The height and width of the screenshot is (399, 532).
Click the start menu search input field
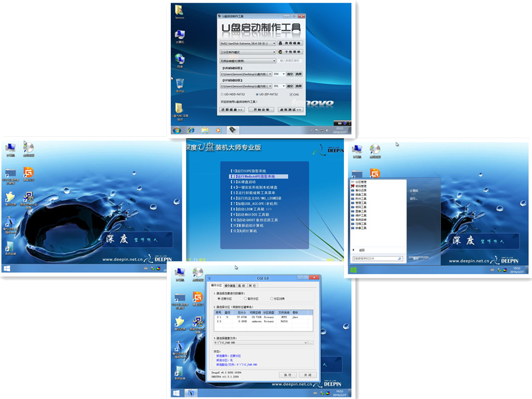pyautogui.click(x=375, y=258)
